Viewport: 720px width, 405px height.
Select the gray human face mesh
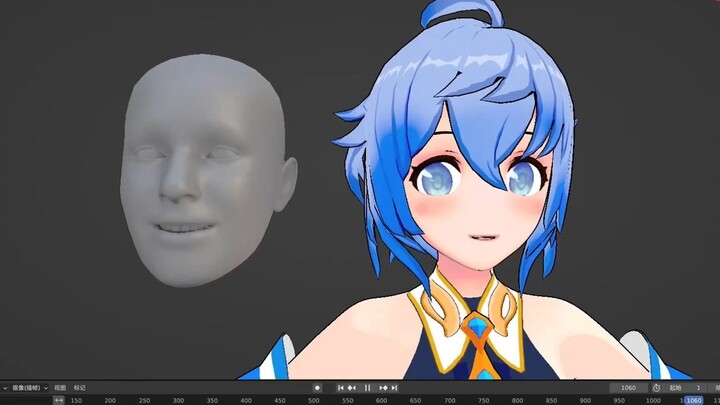click(x=204, y=170)
